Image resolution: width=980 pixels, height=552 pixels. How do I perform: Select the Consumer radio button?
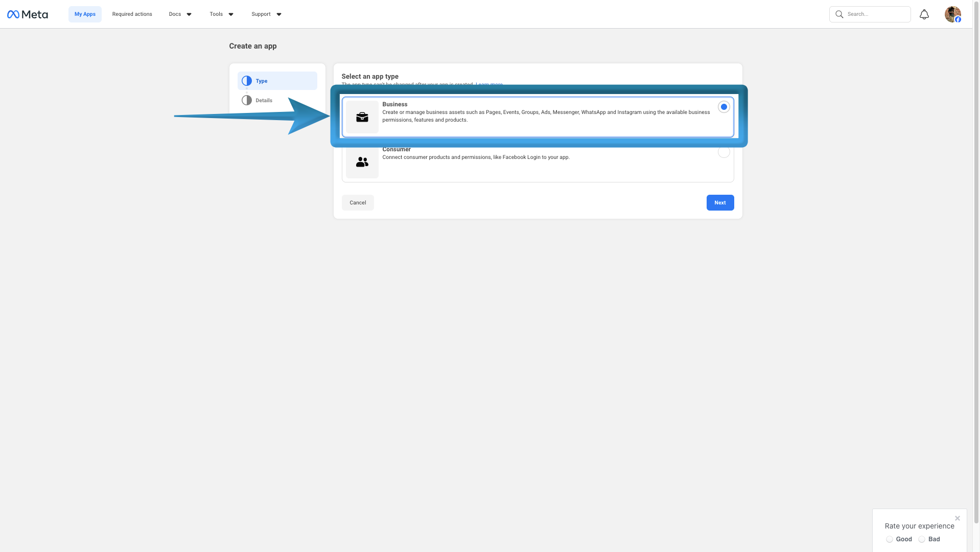tap(724, 152)
